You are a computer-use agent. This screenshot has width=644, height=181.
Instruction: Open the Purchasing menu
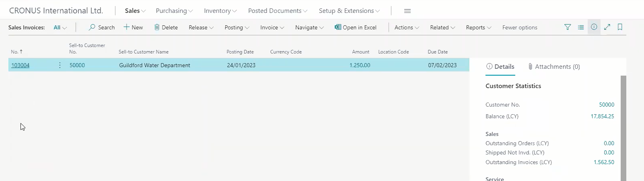click(174, 11)
